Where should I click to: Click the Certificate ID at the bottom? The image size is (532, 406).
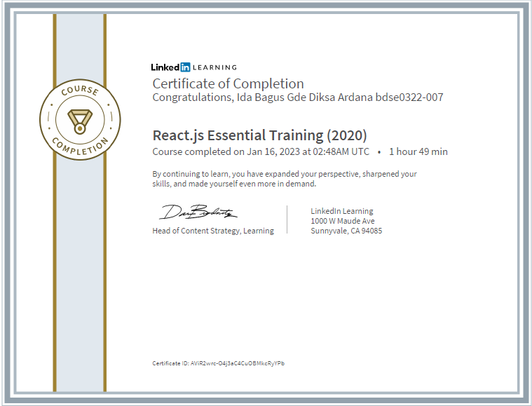click(x=218, y=363)
